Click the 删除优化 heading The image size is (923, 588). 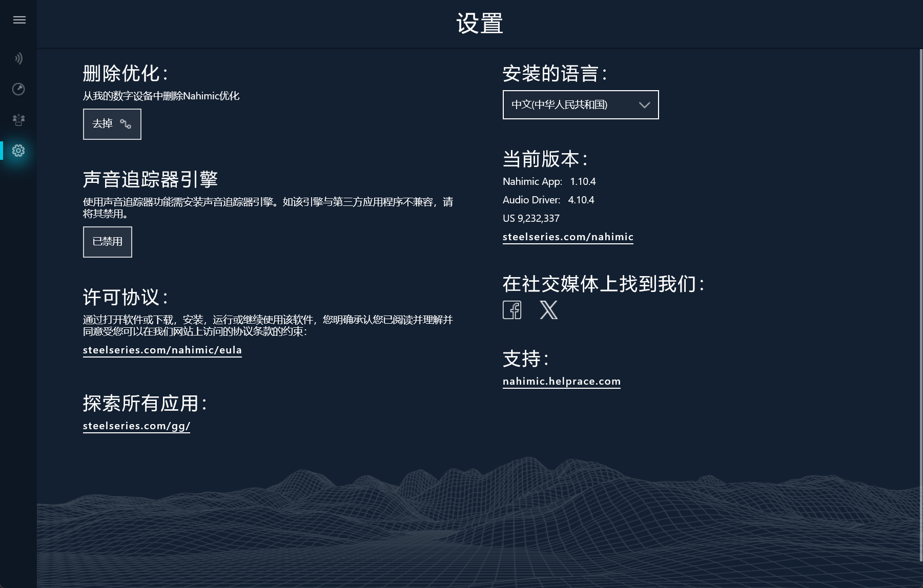[x=125, y=74]
